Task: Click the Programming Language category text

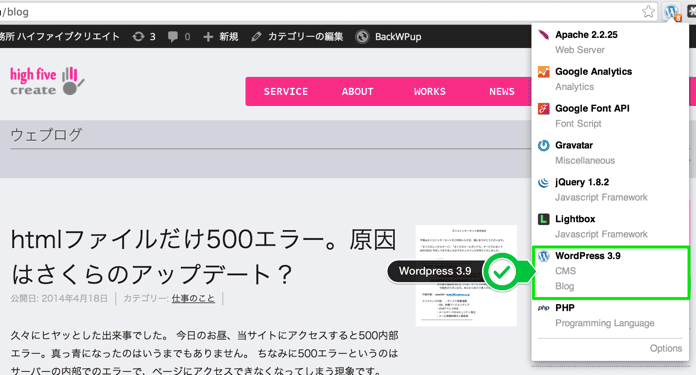Action: tap(605, 323)
